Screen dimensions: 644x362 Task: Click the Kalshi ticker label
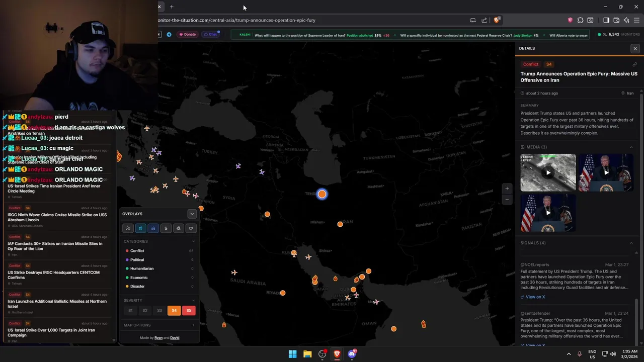tap(245, 35)
